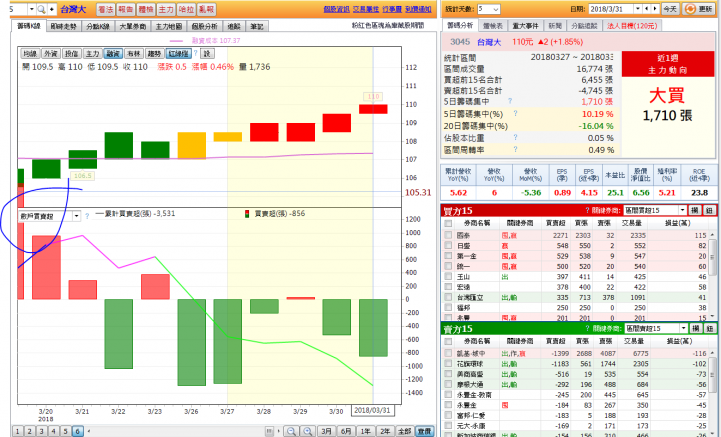Click the help icon beside 佔股本比重
Screen dimensions: 721x437
click(x=515, y=137)
